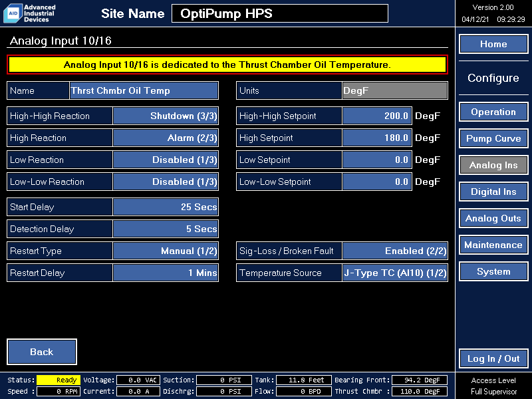Click the Start Delay label
Viewport: 532px width, 399px height.
point(32,207)
